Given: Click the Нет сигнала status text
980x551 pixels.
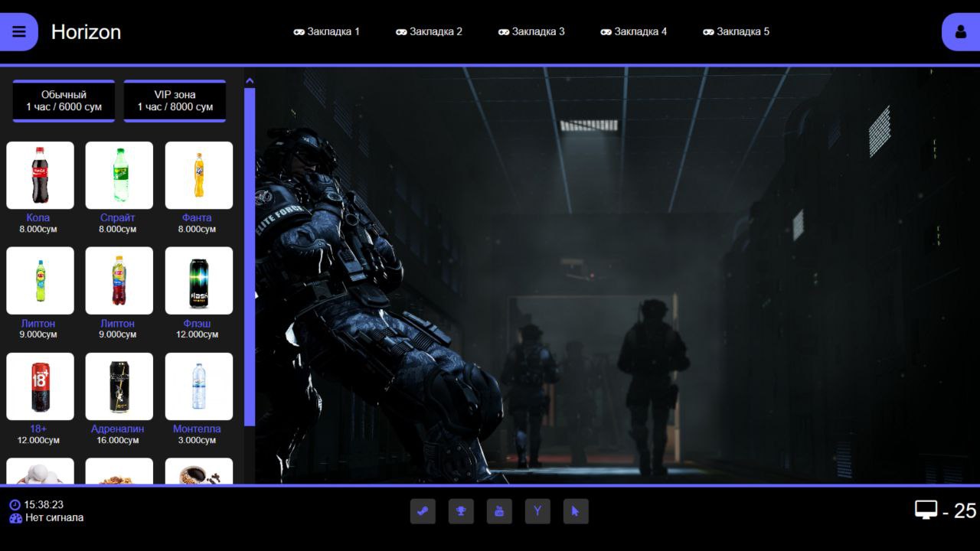Looking at the screenshot, I should click(54, 518).
